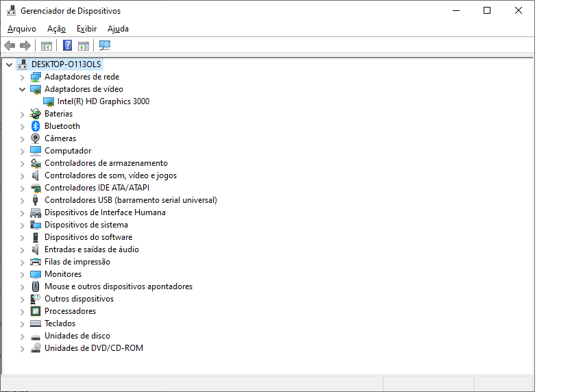
Task: Open the Ação menu
Action: [57, 29]
